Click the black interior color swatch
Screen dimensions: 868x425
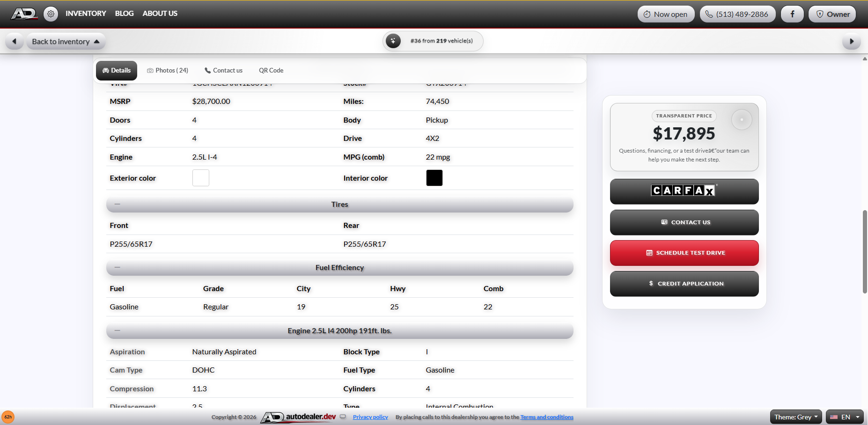434,178
